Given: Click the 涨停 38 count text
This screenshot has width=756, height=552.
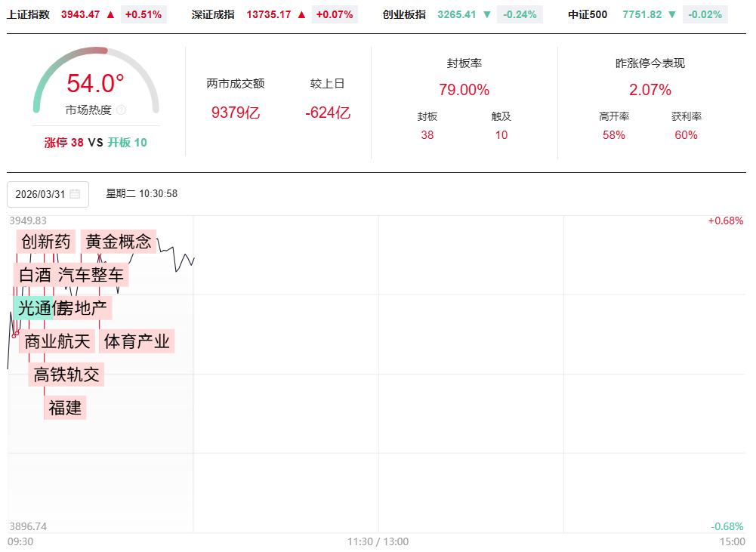Looking at the screenshot, I should pyautogui.click(x=64, y=142).
